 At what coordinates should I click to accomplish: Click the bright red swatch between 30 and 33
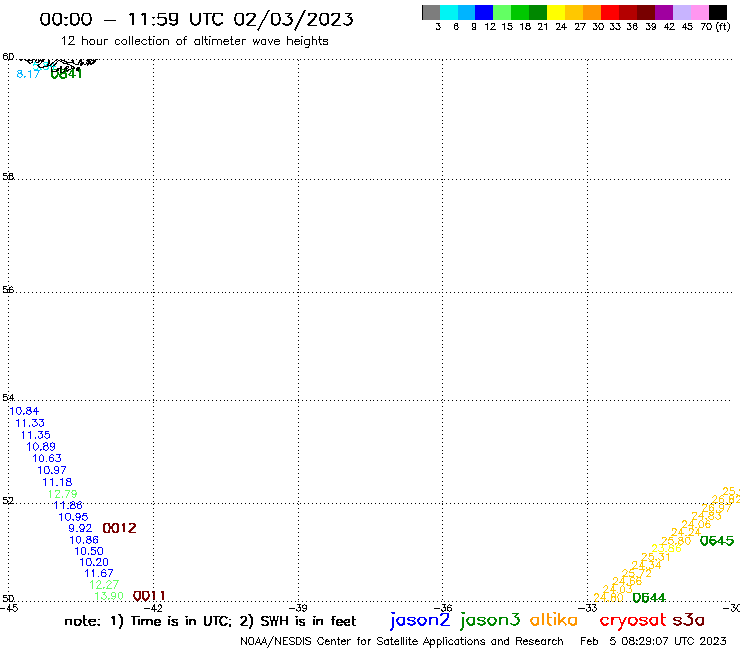pyautogui.click(x=610, y=13)
